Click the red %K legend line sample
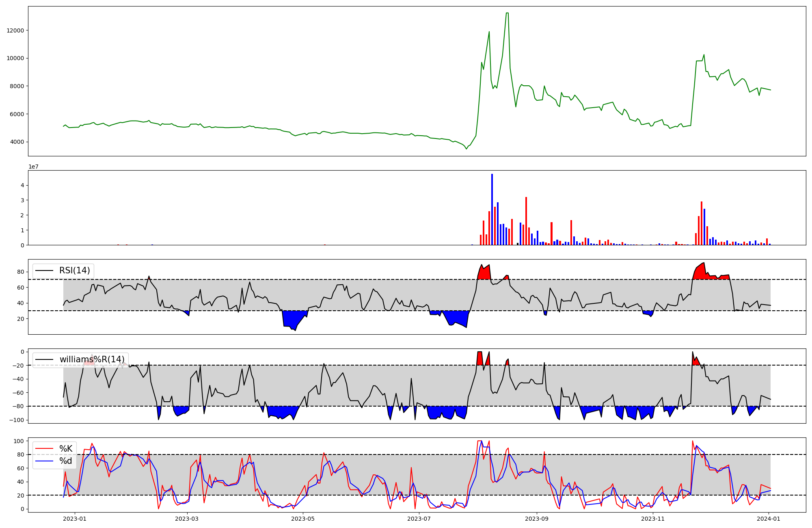The height and width of the screenshot is (528, 812). tap(44, 449)
